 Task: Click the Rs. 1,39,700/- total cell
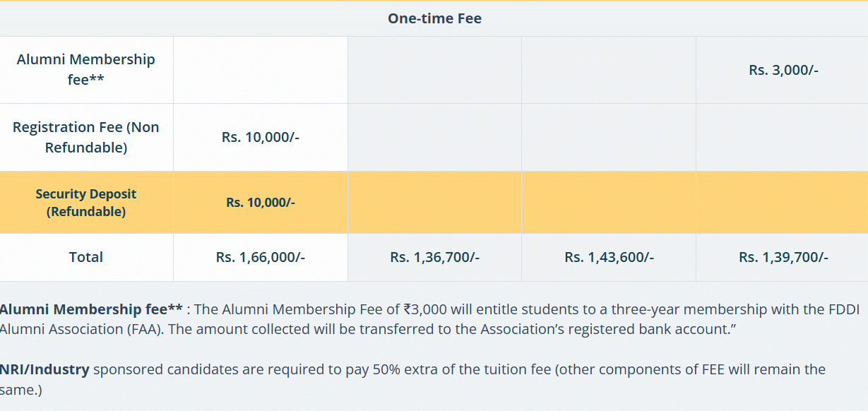783,257
